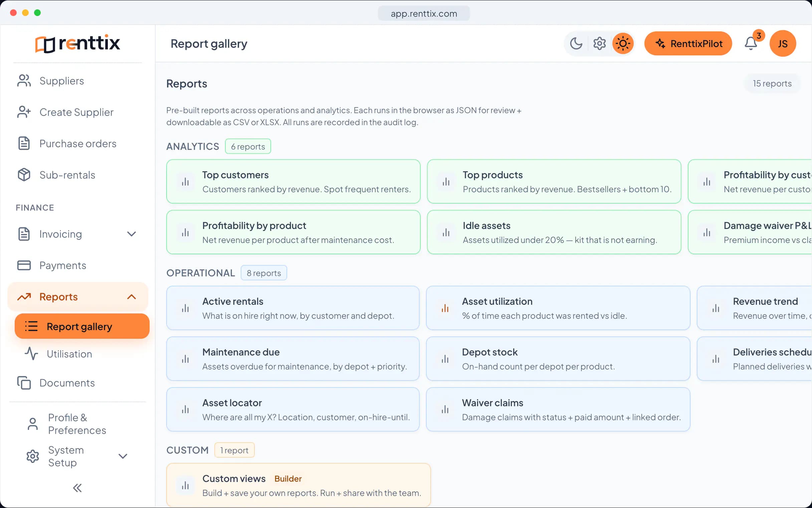Open Deliveries scheduled report card
This screenshot has height=508, width=812.
pyautogui.click(x=755, y=359)
